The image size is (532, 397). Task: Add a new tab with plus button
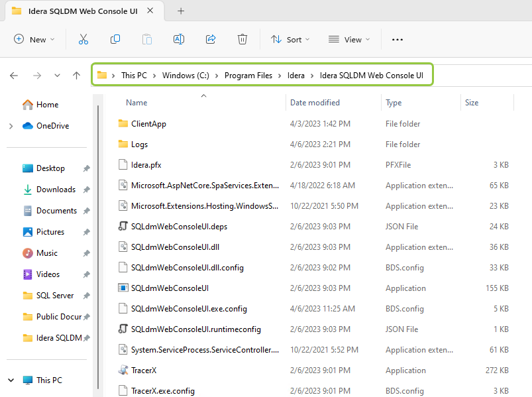(x=181, y=11)
